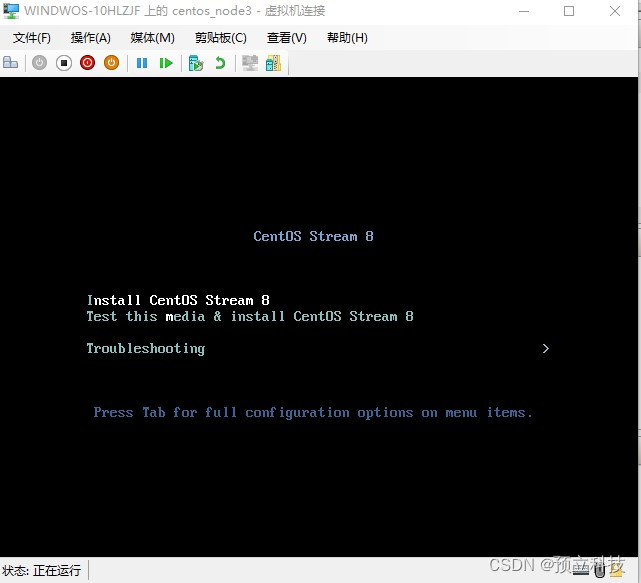Open the 媒体(M) menu
The height and width of the screenshot is (583, 641).
[x=152, y=38]
